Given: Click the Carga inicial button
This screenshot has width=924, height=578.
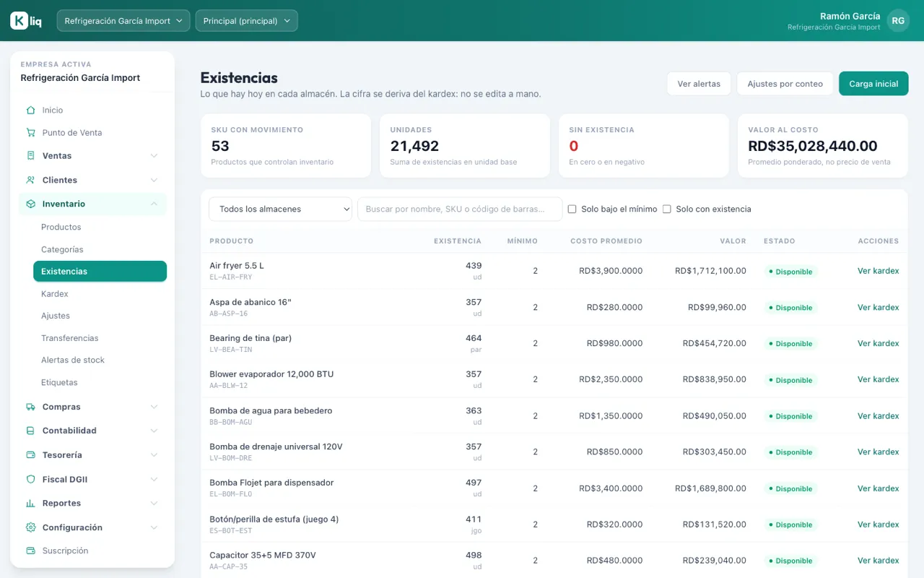Looking at the screenshot, I should pos(873,84).
